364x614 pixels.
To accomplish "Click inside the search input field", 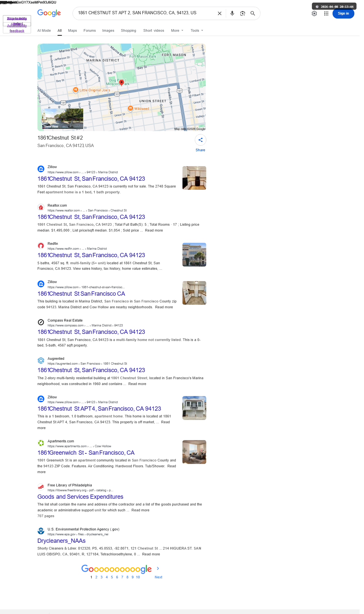I will pos(146,13).
